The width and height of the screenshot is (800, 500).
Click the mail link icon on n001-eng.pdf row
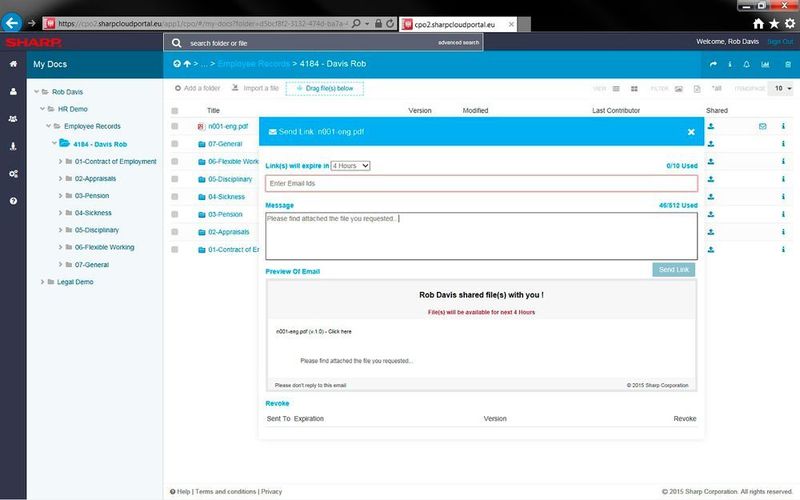point(762,126)
